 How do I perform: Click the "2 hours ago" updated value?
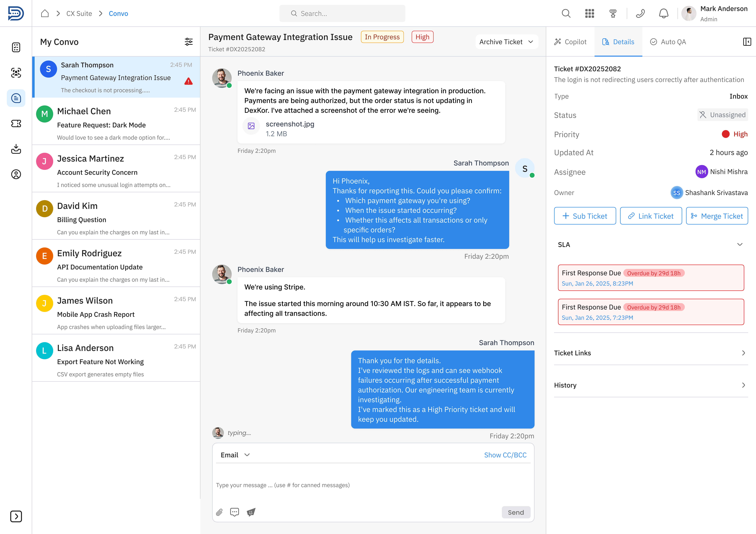pyautogui.click(x=729, y=153)
